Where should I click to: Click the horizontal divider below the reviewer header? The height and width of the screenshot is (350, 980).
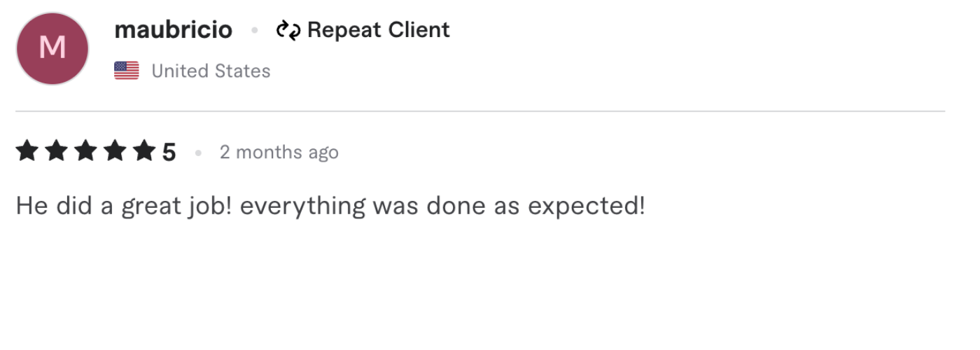tap(480, 111)
